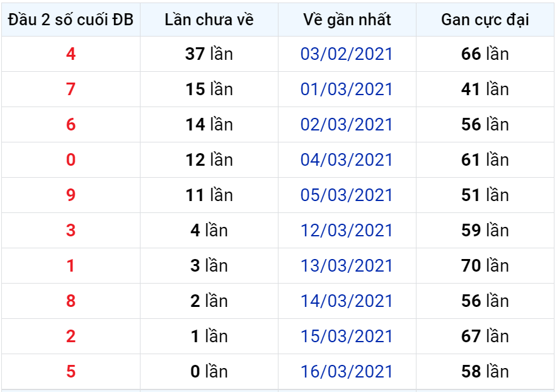Select the '0 lần' cell
Screen dimensions: 557x392
pos(209,371)
